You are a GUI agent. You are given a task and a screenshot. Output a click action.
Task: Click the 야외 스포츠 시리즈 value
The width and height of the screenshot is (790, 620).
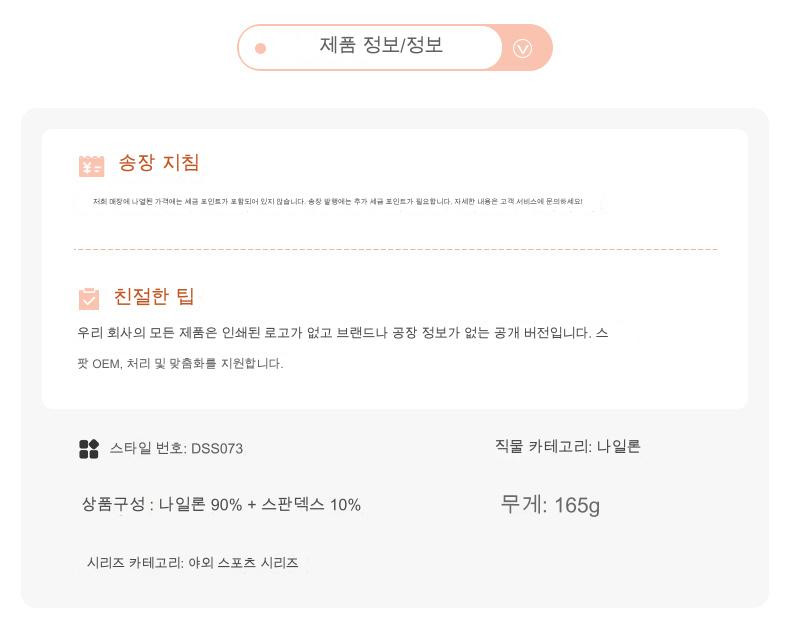[244, 563]
